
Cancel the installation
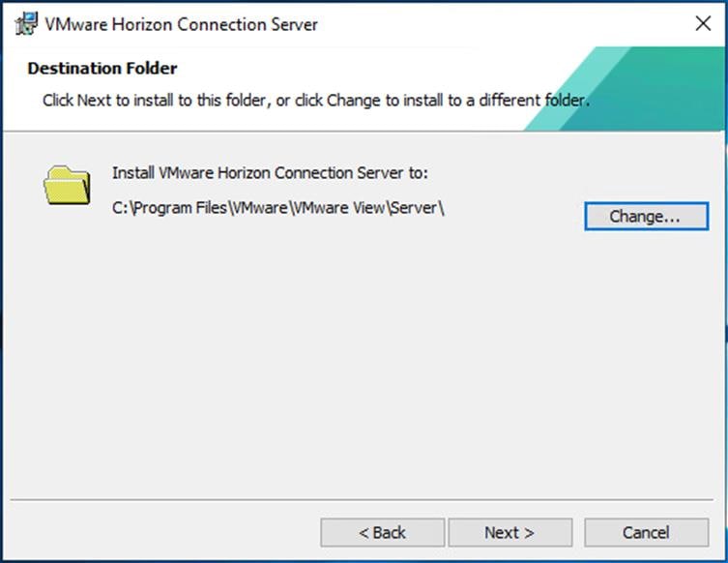click(646, 532)
